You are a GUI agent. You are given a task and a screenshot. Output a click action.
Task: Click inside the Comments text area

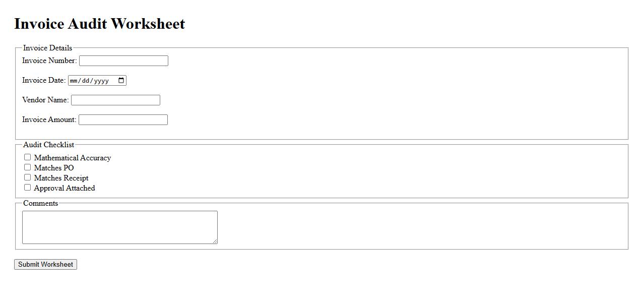[x=119, y=227]
